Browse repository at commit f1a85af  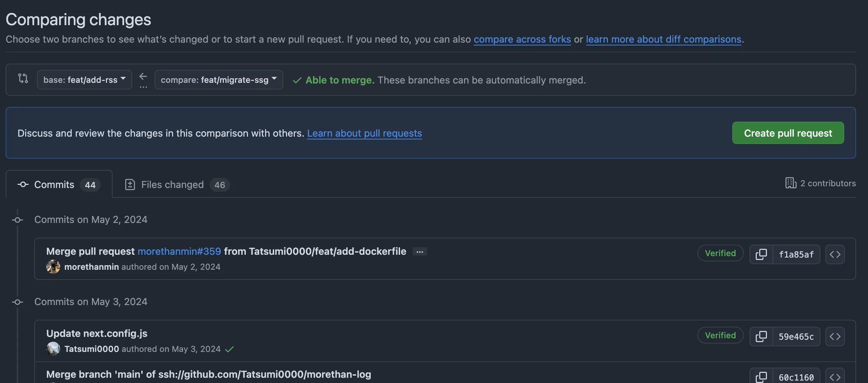pos(835,254)
